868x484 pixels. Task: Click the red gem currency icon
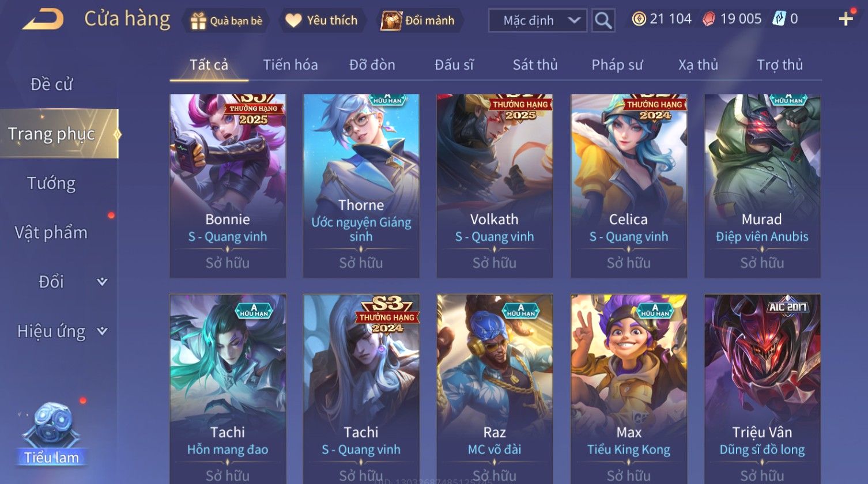tap(708, 19)
